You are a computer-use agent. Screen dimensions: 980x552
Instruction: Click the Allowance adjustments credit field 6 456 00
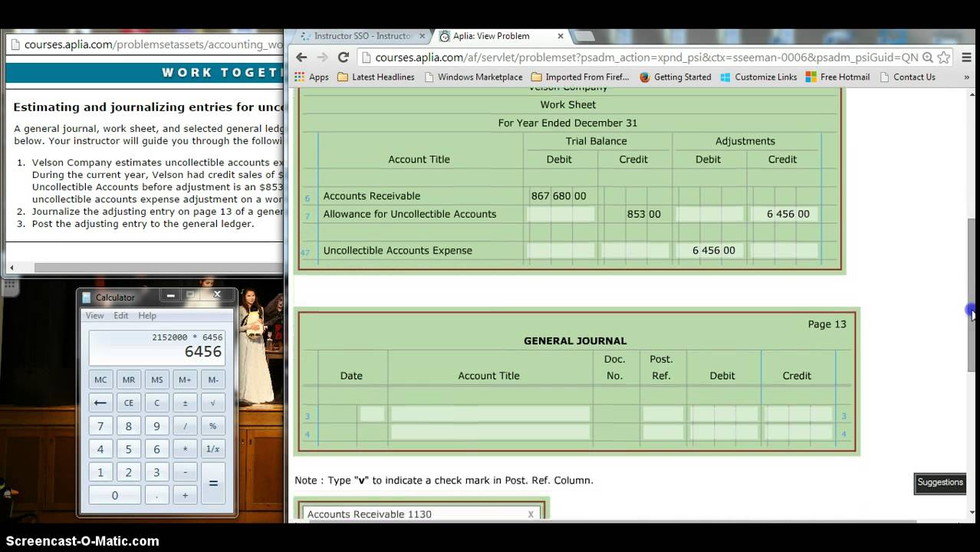point(785,214)
